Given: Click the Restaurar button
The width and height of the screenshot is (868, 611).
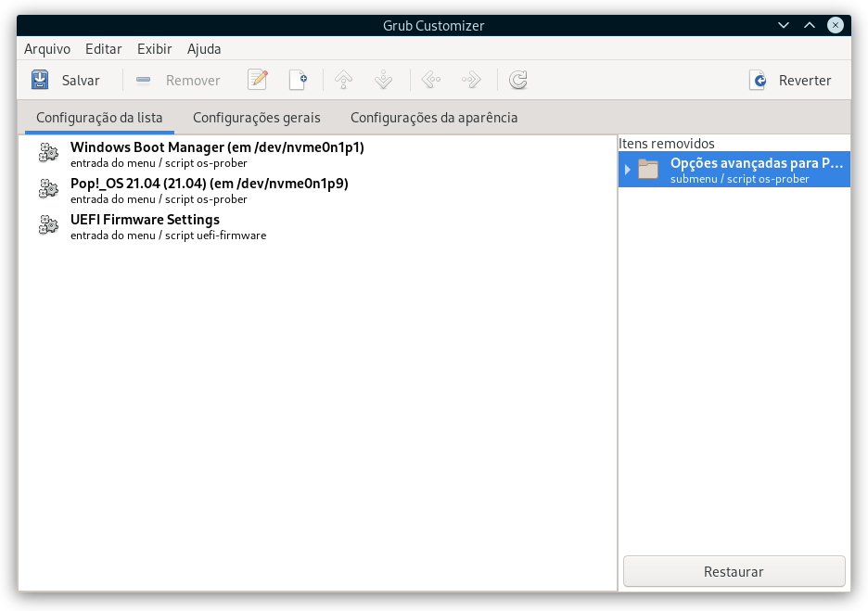Looking at the screenshot, I should point(734,571).
